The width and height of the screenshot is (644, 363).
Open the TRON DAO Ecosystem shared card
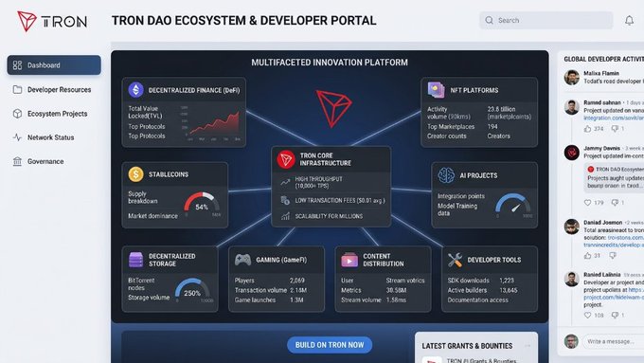(x=614, y=177)
